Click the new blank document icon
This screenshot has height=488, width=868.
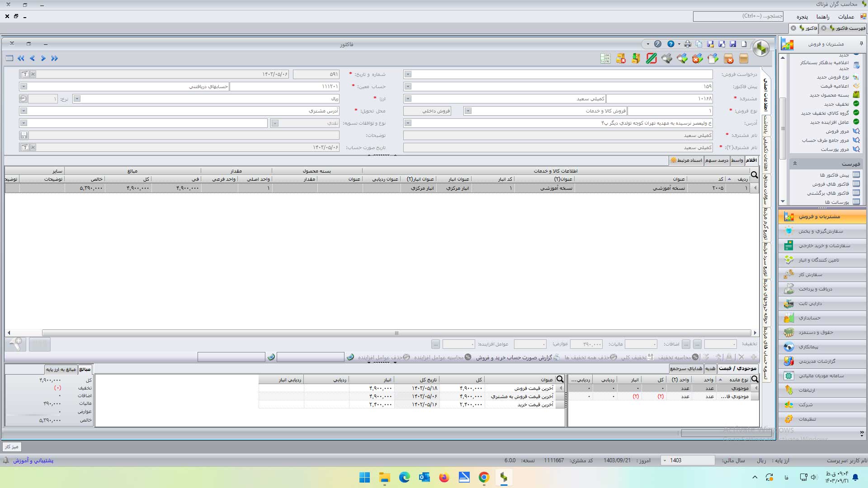(x=744, y=44)
